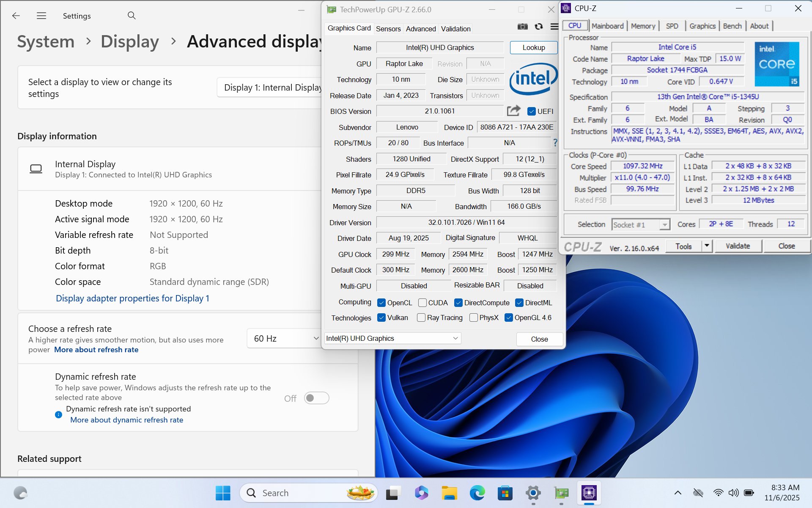Click the Bus Interface question mark
812x508 pixels.
click(555, 143)
